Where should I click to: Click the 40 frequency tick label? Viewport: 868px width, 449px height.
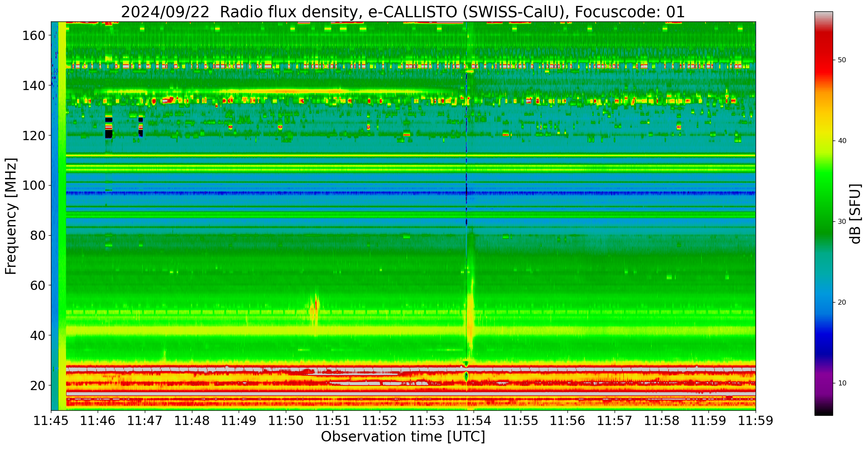point(38,335)
